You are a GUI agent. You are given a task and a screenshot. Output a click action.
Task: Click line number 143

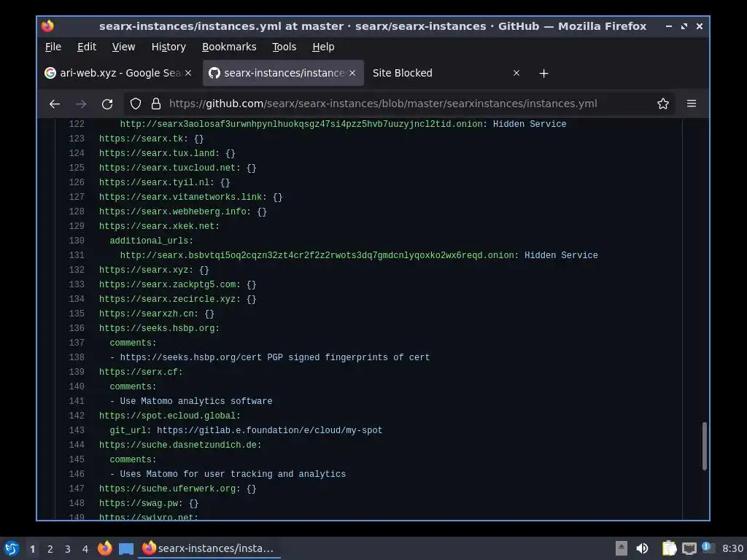(76, 430)
